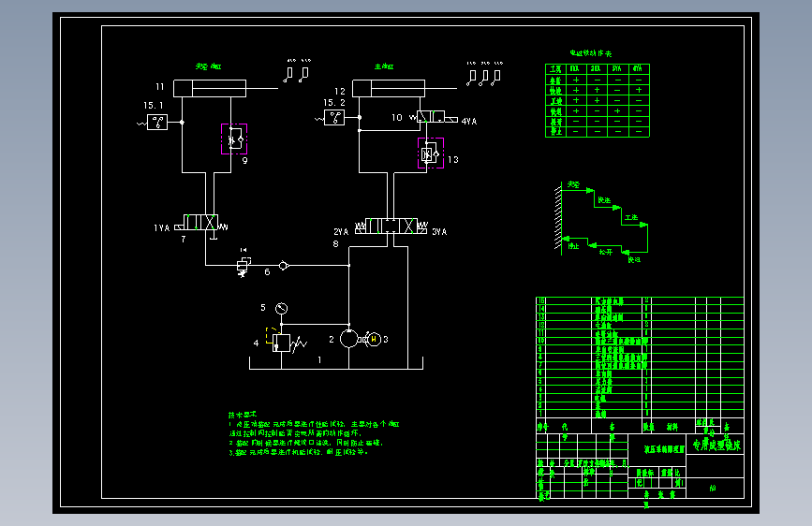Select the oil tank outline labeled 1
The image size is (812, 526).
click(336, 363)
